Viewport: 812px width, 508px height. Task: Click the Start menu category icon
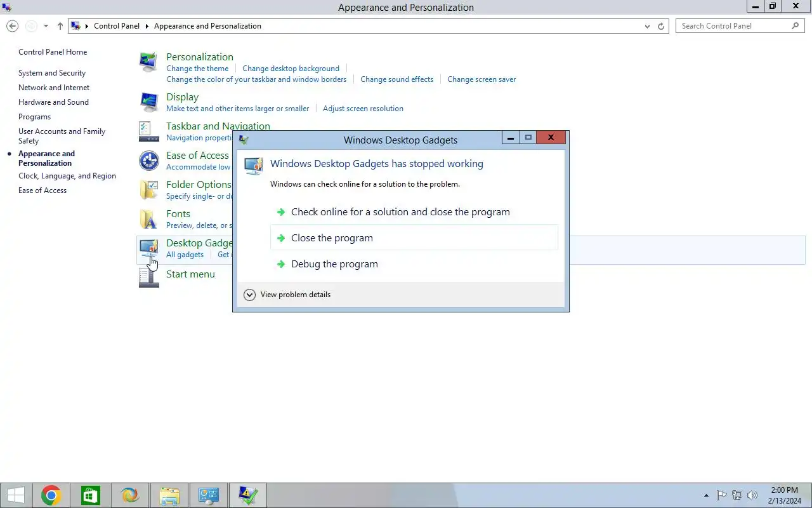[x=148, y=277]
